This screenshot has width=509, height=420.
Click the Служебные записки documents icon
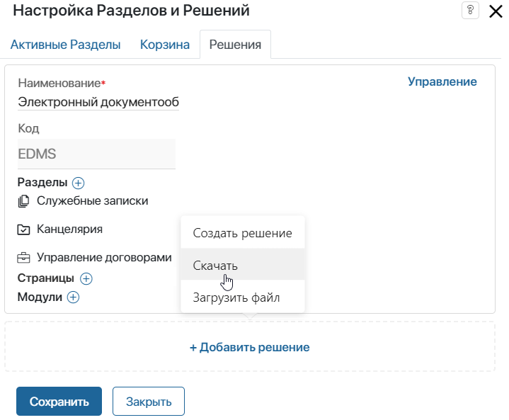click(x=23, y=201)
